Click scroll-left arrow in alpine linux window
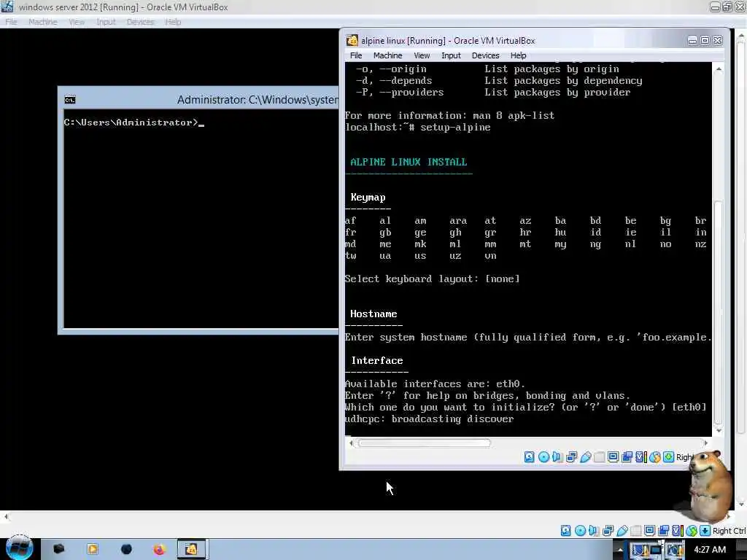Image resolution: width=747 pixels, height=560 pixels. 351,443
